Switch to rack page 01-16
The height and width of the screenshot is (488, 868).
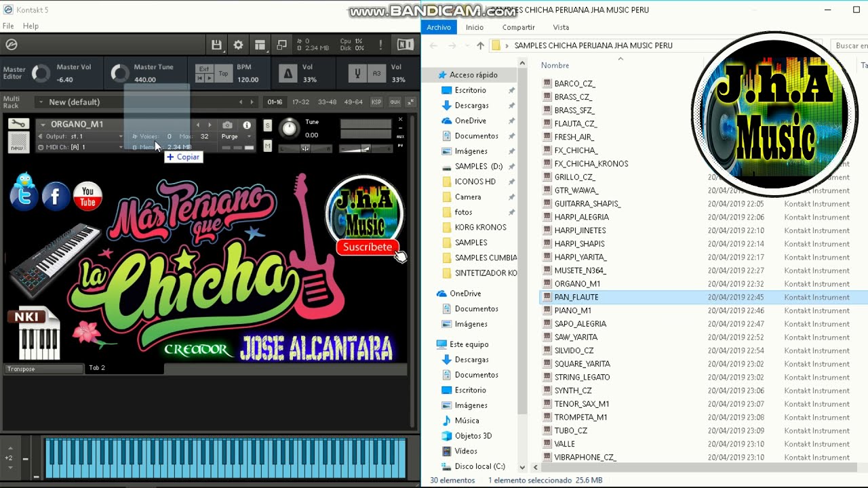click(275, 102)
